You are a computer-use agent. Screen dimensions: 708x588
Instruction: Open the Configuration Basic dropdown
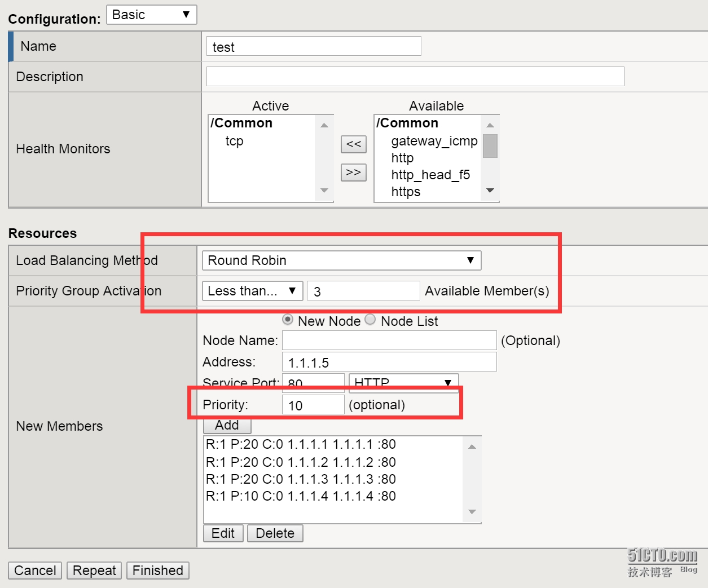pos(151,15)
